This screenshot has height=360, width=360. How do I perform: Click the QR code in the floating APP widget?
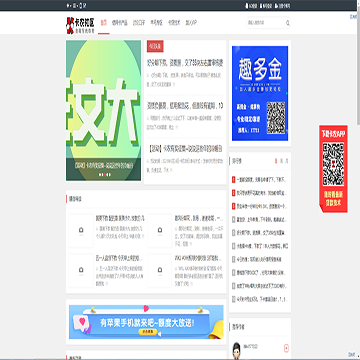[x=333, y=164]
